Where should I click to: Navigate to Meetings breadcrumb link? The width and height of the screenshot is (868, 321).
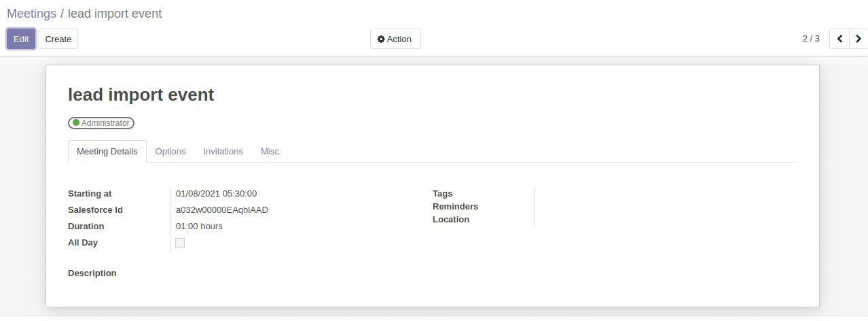tap(31, 14)
